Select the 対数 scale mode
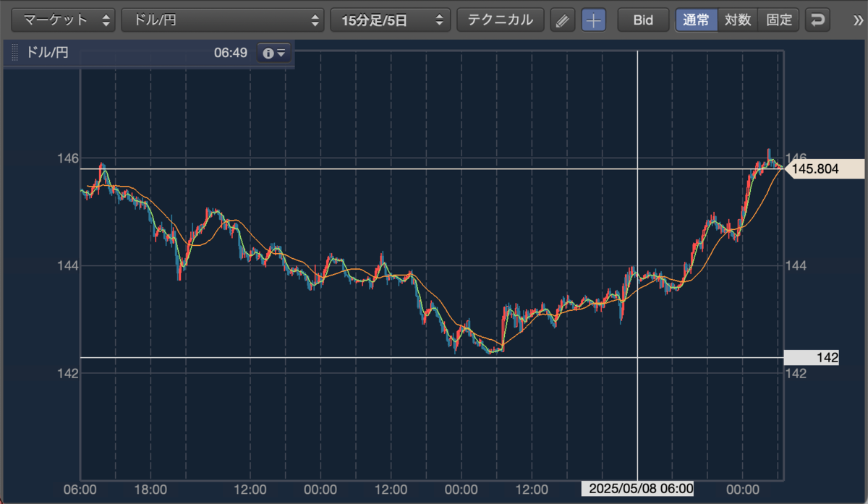Screen dimensions: 868x504 click(738, 20)
